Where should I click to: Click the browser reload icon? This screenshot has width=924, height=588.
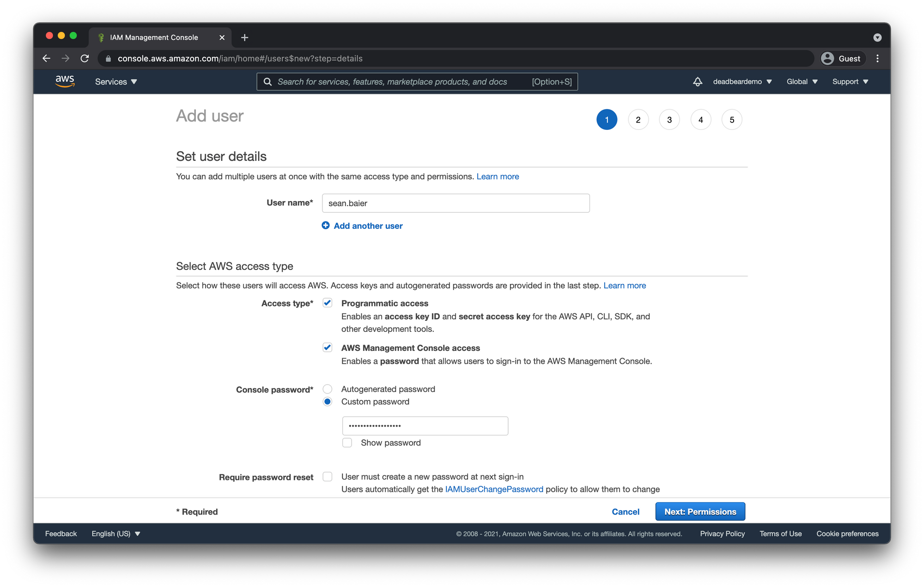click(x=85, y=58)
